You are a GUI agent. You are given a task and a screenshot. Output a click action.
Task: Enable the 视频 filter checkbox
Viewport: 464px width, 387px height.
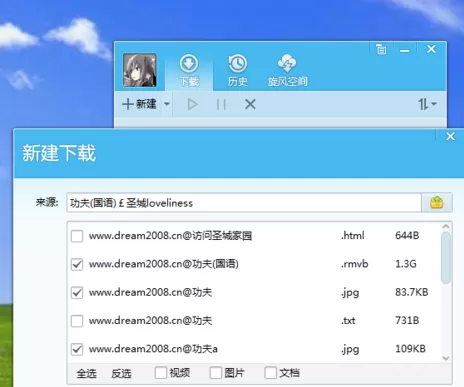[161, 373]
